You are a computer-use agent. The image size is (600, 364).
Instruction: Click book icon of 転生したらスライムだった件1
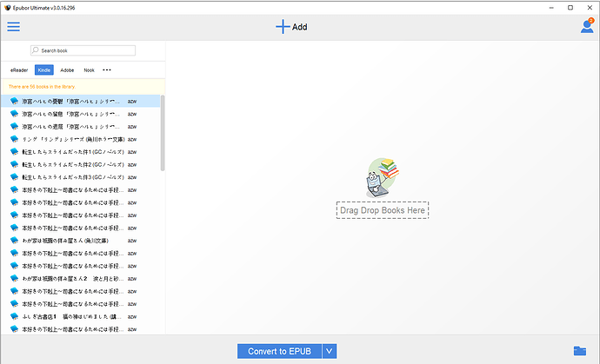click(14, 151)
